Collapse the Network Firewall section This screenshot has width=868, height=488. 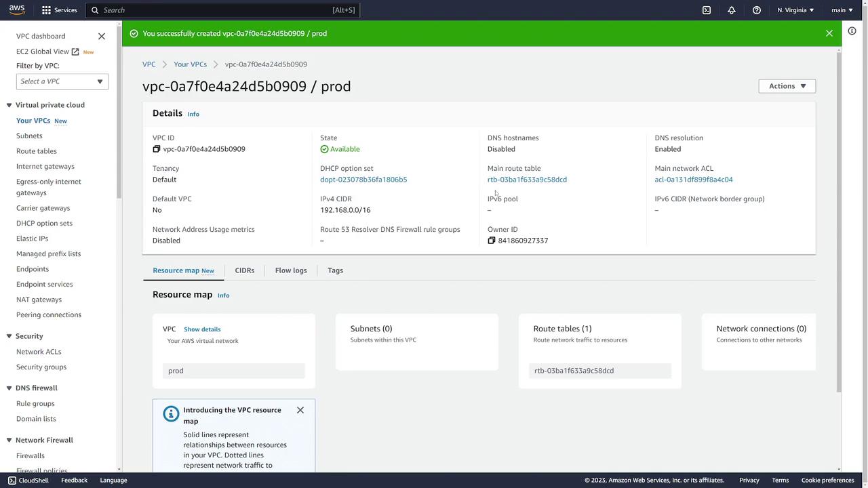click(9, 441)
